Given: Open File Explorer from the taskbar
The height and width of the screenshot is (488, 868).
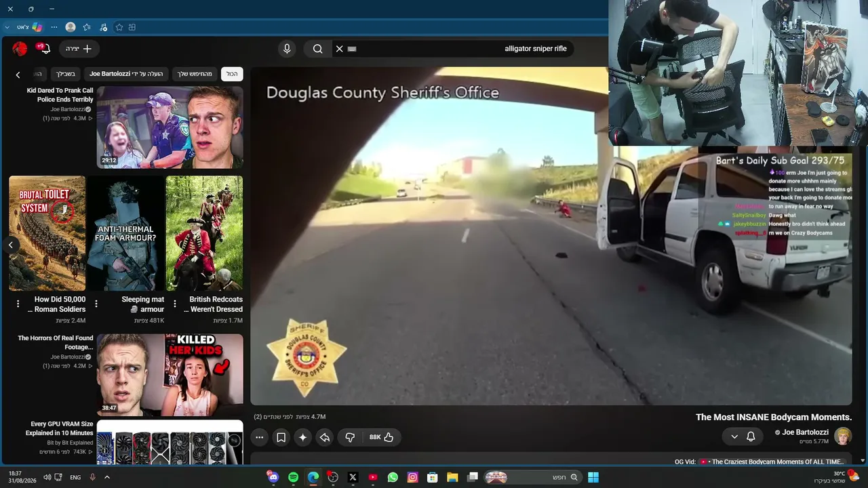Looking at the screenshot, I should [452, 477].
